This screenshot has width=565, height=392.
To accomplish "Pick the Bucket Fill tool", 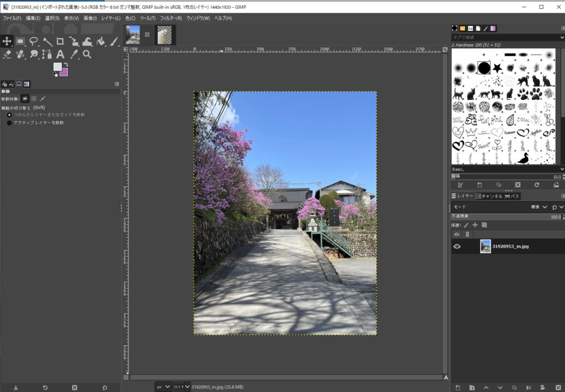I will click(x=100, y=41).
